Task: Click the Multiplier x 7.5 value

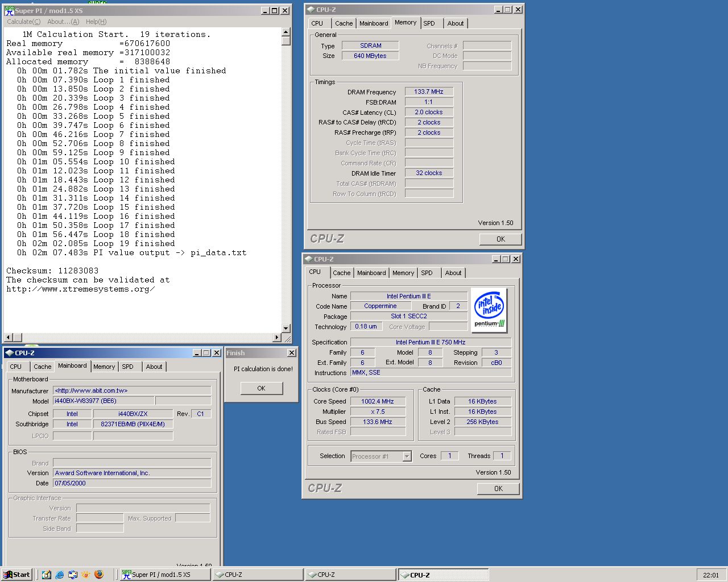Action: 378,411
